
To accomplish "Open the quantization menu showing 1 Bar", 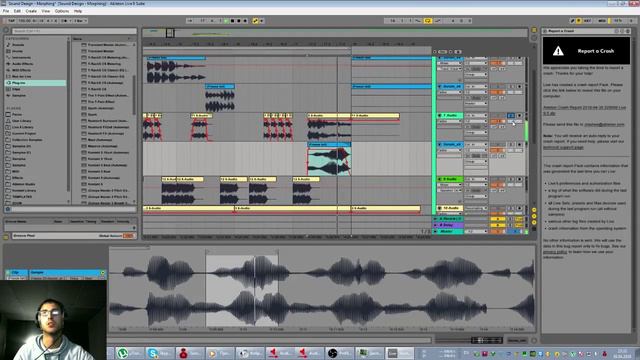I will point(80,20).
